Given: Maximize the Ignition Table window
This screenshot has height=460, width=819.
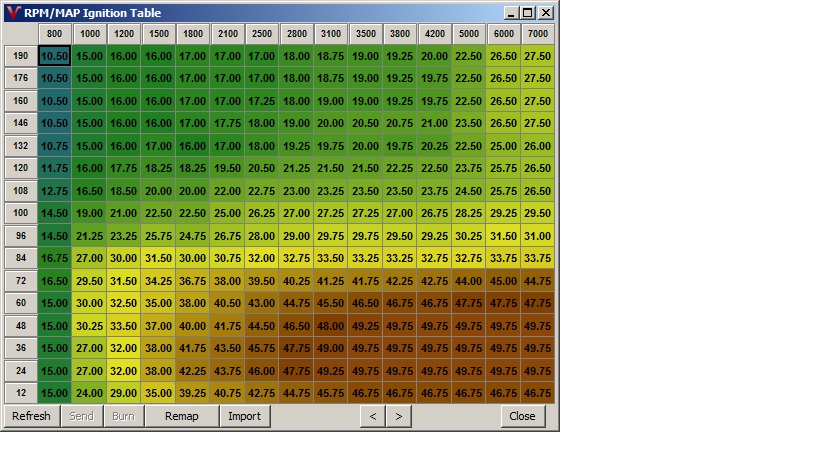Looking at the screenshot, I should pyautogui.click(x=528, y=13).
